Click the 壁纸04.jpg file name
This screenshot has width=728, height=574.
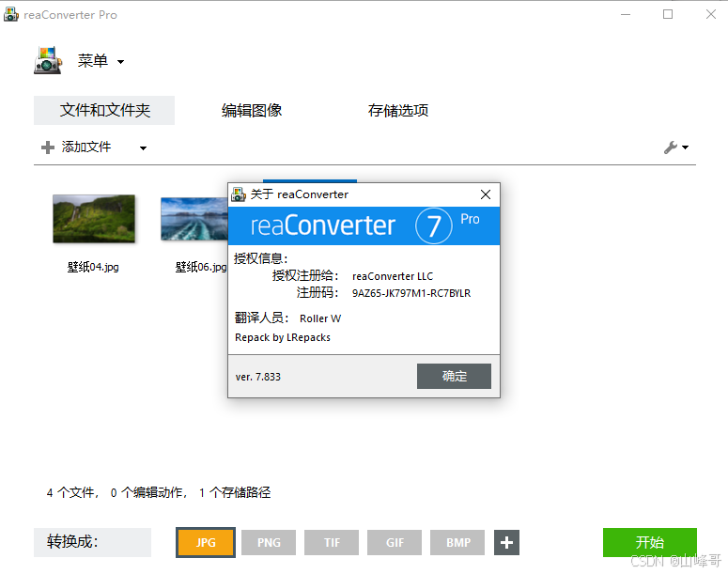tap(93, 267)
